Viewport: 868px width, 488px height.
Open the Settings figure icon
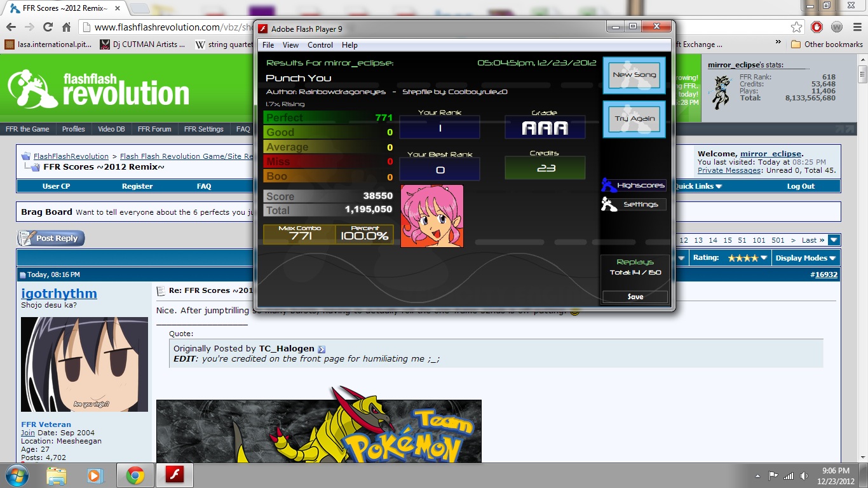609,204
